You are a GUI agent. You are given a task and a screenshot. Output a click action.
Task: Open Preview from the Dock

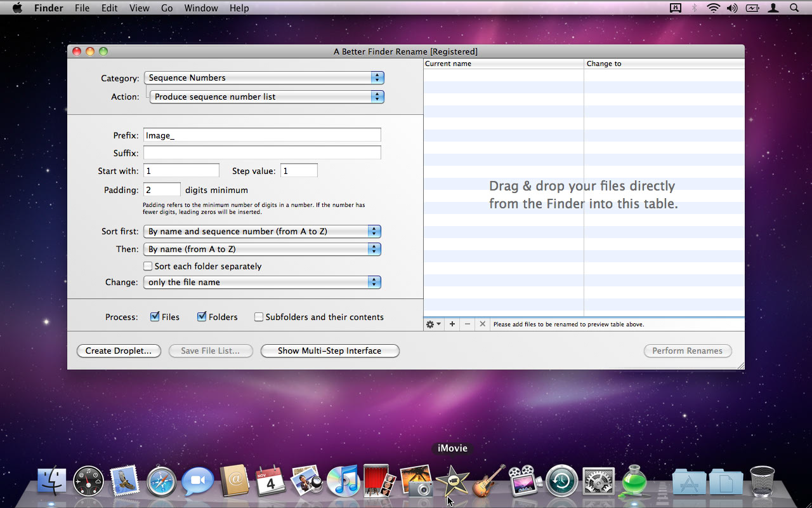(307, 481)
